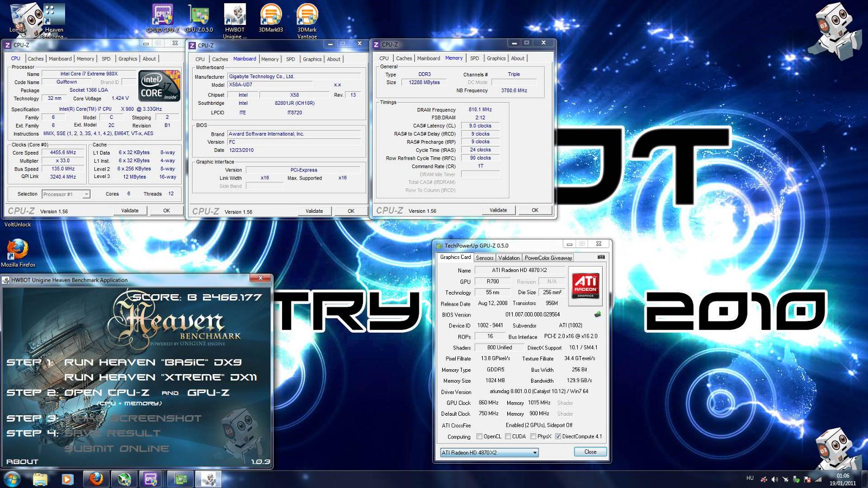Close HWBOT Heaven Benchmark window
868x488 pixels.
point(260,278)
